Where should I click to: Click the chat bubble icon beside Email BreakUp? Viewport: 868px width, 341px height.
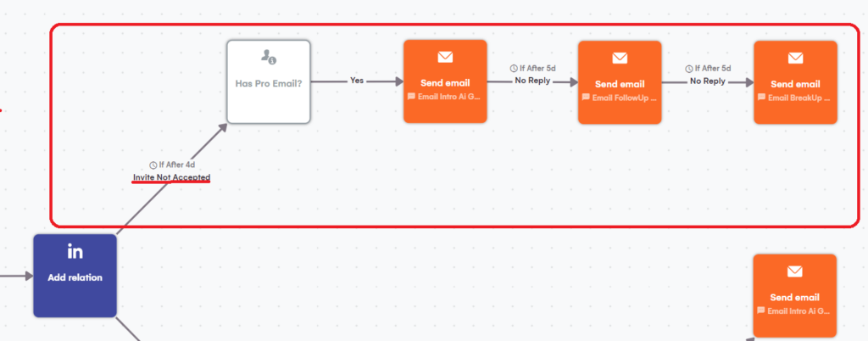pos(761,98)
